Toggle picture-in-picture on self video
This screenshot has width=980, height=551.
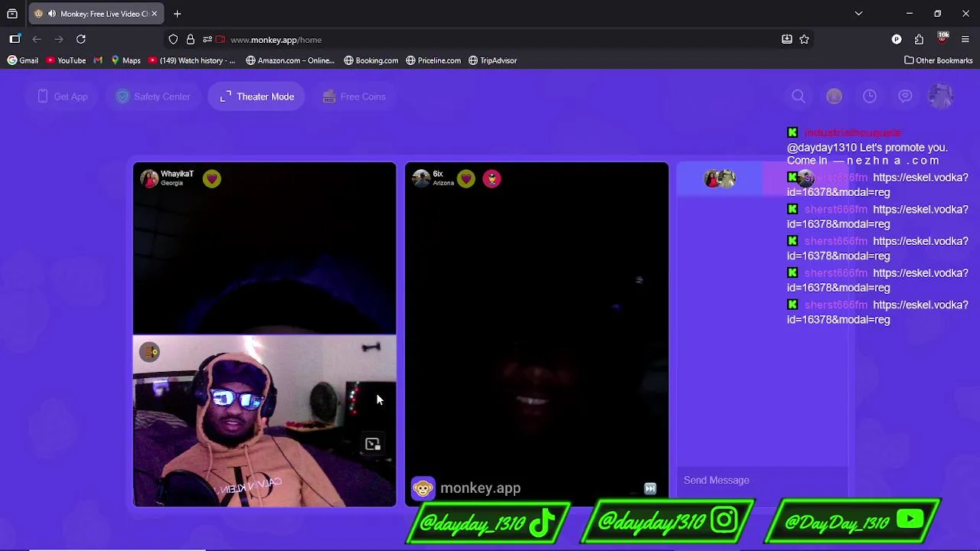click(x=373, y=444)
